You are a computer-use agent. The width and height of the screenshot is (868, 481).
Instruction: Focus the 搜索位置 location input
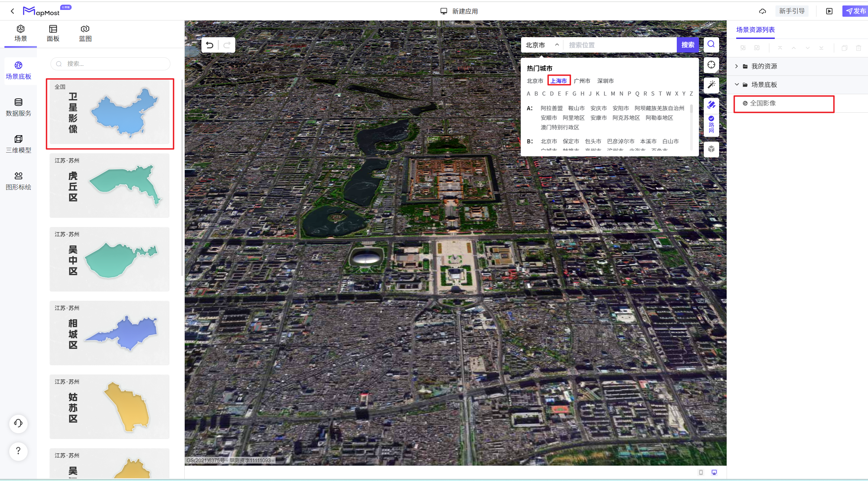(x=620, y=45)
